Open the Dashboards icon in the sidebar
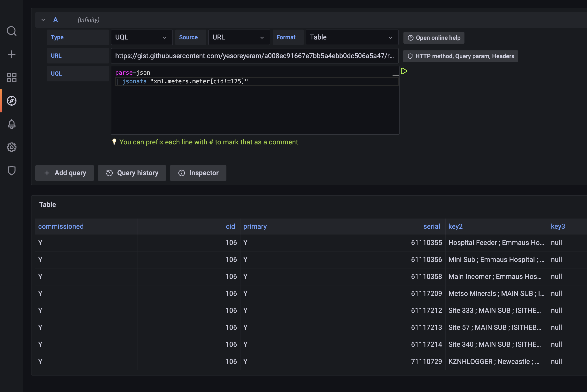Image resolution: width=587 pixels, height=392 pixels. (x=11, y=78)
